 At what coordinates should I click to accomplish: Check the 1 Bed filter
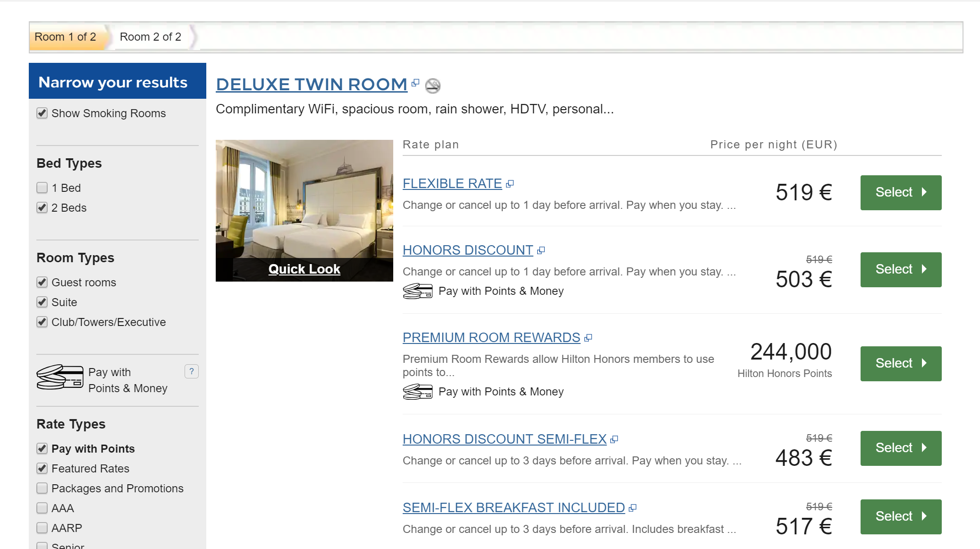[x=42, y=188]
